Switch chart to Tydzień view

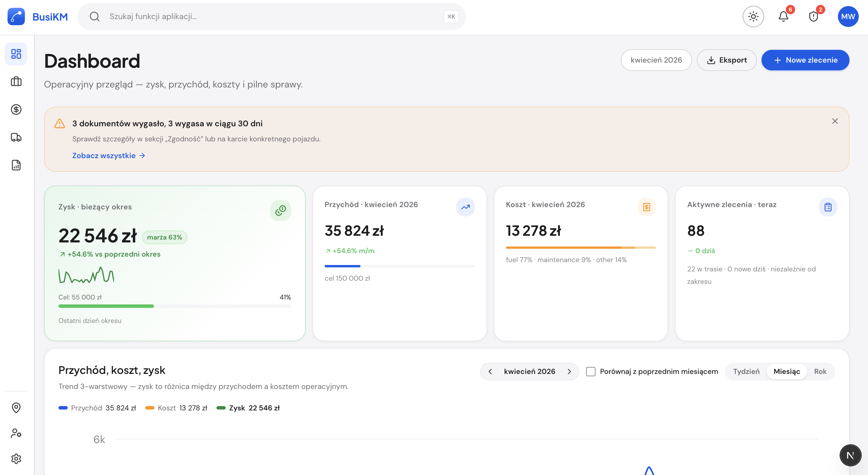pos(746,371)
